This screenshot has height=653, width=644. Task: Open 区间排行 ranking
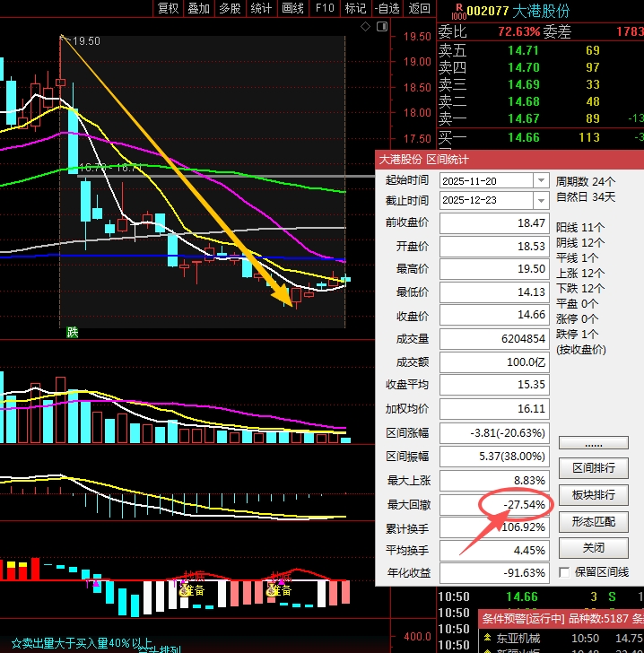[x=593, y=468]
